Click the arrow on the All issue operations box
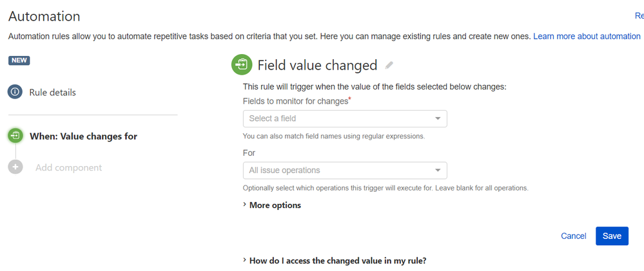This screenshot has height=271, width=644. [438, 171]
